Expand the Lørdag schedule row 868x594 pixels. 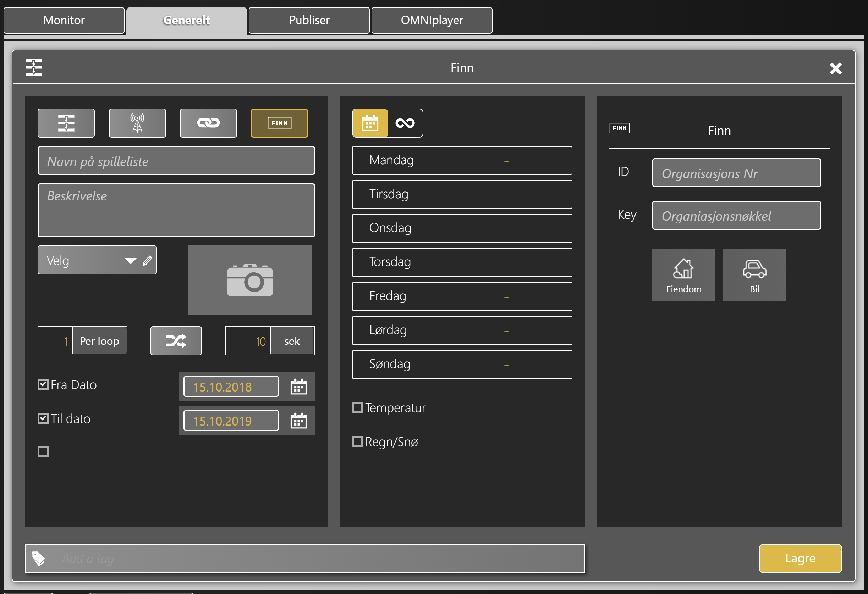point(462,331)
